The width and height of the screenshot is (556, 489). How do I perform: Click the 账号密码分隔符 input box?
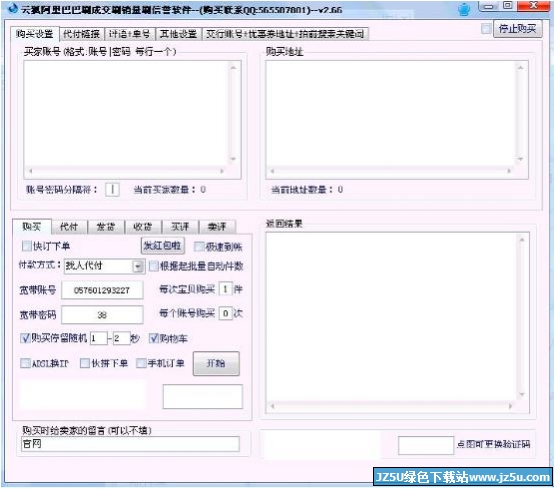[x=112, y=189]
